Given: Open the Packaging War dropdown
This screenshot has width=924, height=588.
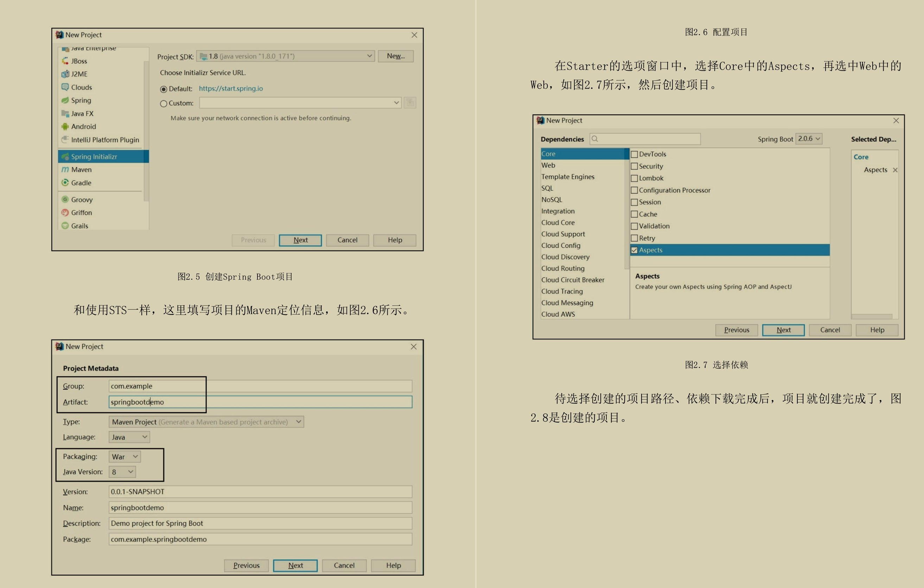Looking at the screenshot, I should tap(125, 457).
